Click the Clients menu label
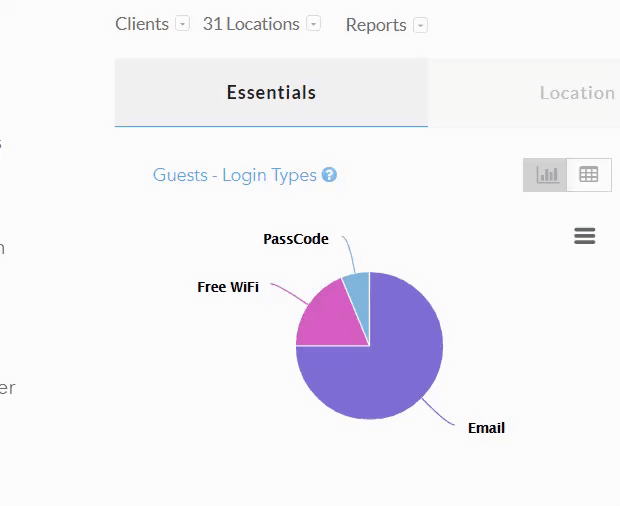Screen dimensions: 620x506 click(x=142, y=24)
